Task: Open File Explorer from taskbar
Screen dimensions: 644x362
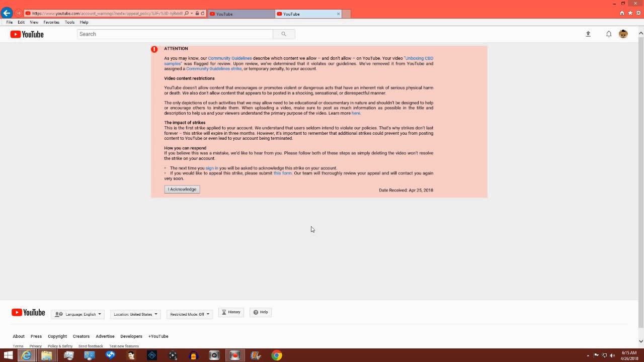Action: 47,355
